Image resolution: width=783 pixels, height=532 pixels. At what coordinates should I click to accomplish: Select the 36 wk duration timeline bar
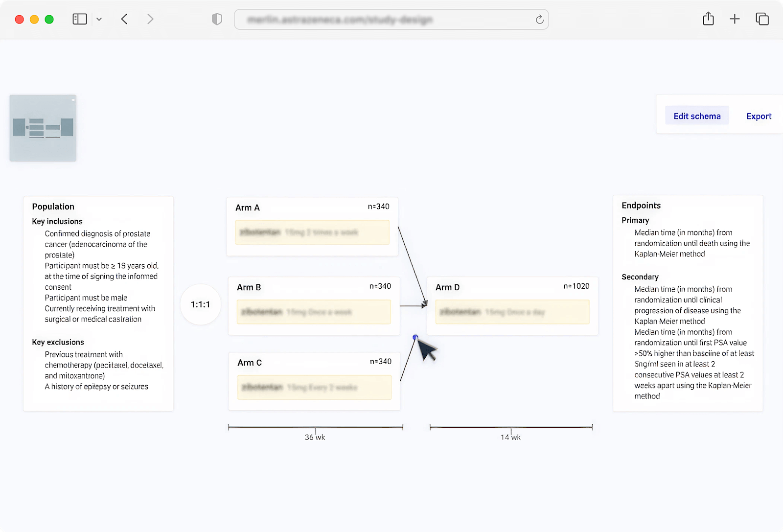point(315,427)
